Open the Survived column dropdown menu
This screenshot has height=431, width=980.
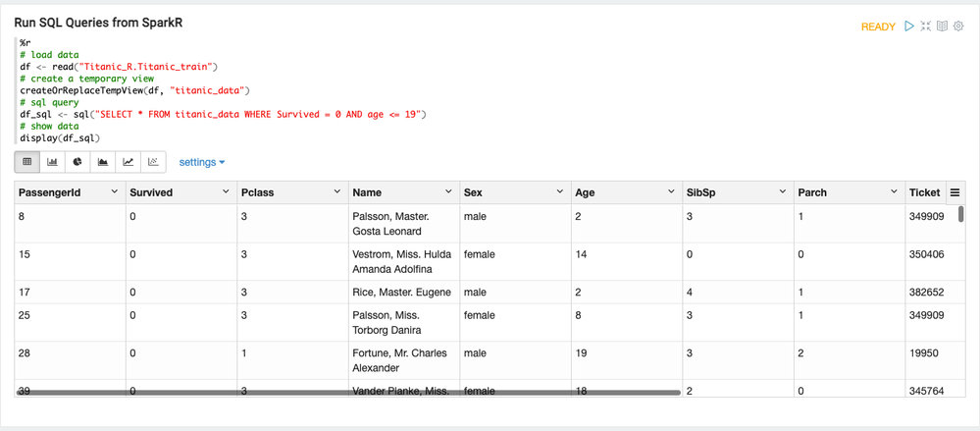point(226,192)
